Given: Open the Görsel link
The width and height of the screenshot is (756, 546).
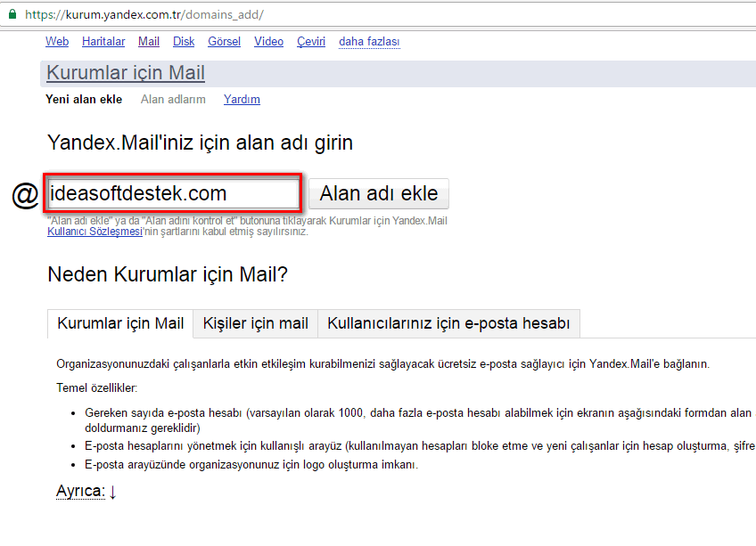Looking at the screenshot, I should tap(224, 42).
